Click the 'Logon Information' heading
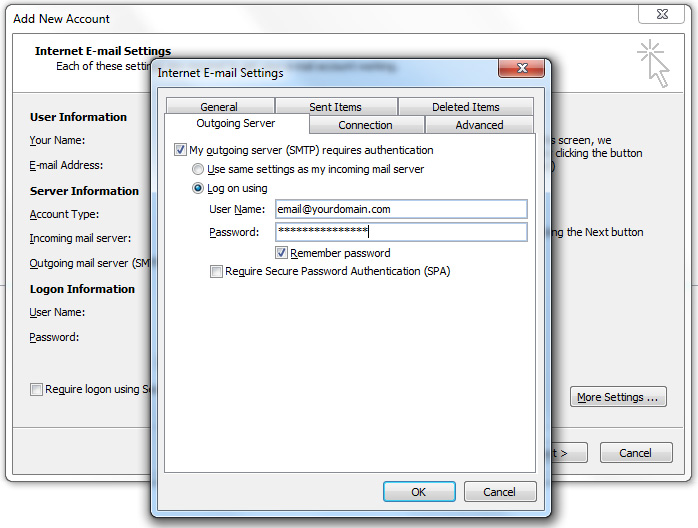This screenshot has width=698, height=528. [82, 289]
